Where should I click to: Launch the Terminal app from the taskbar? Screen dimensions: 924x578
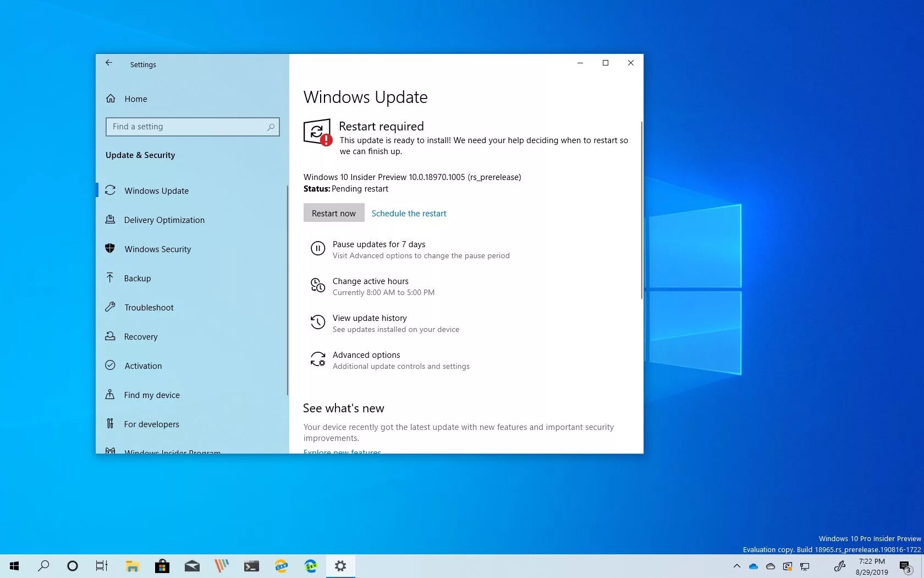[x=251, y=566]
